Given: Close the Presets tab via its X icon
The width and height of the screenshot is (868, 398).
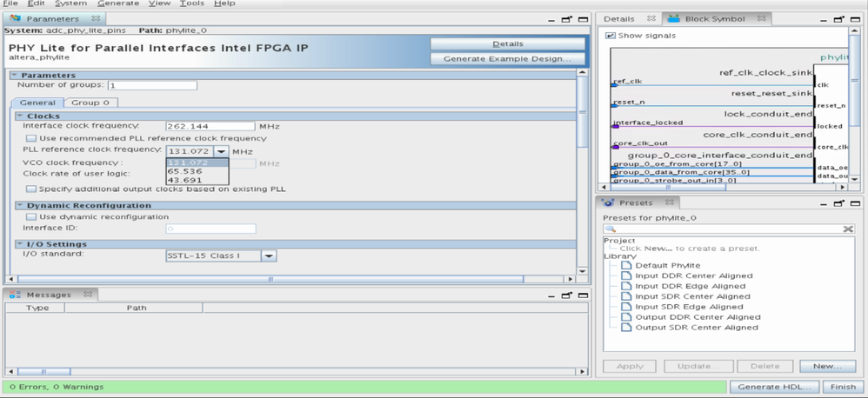Looking at the screenshot, I should click(x=670, y=202).
